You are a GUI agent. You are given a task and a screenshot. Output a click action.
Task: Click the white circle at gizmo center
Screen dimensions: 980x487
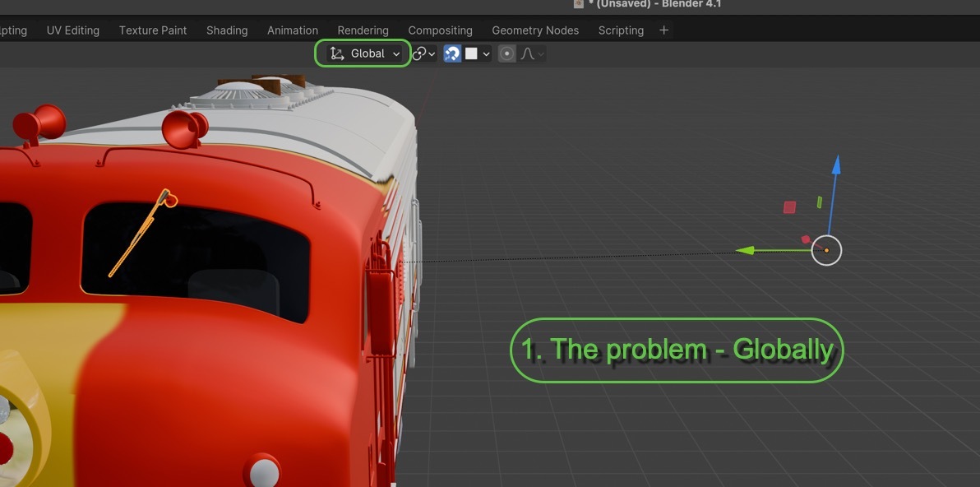826,250
